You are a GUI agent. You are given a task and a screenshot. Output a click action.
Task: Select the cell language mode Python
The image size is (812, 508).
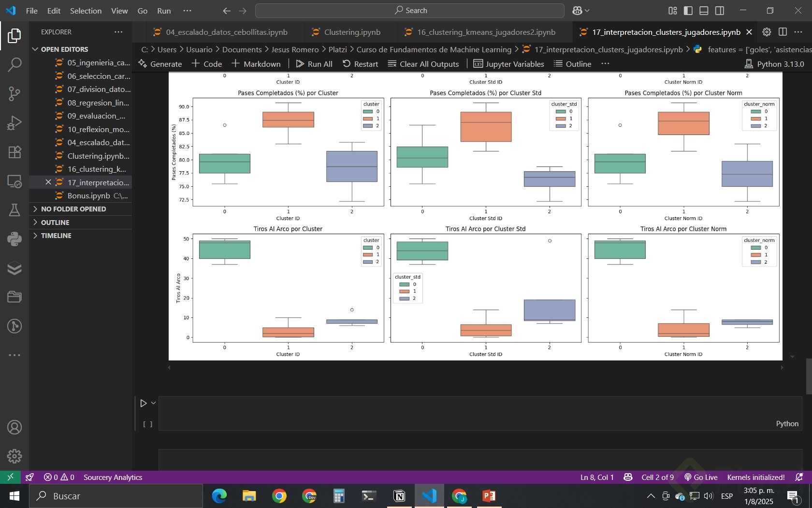click(x=787, y=424)
